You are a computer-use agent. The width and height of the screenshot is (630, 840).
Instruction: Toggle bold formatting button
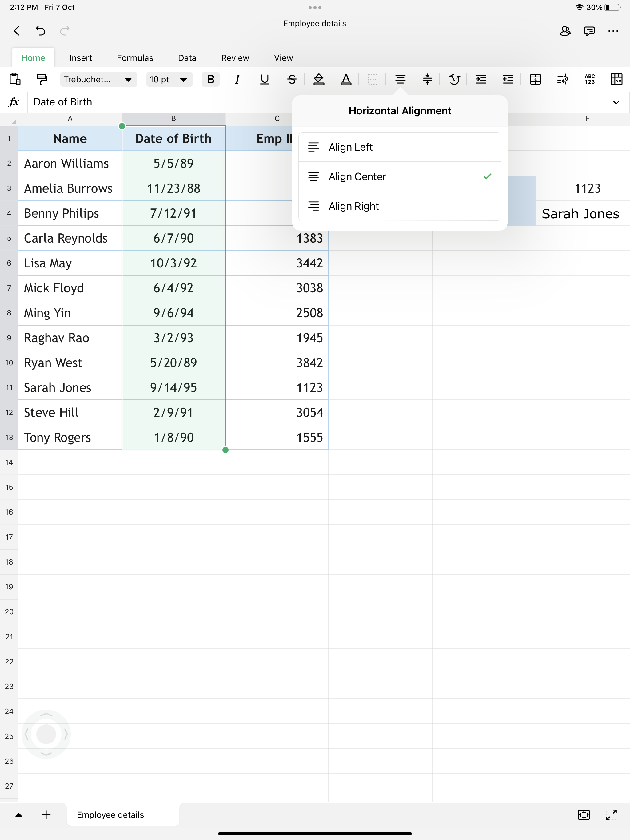(x=210, y=79)
